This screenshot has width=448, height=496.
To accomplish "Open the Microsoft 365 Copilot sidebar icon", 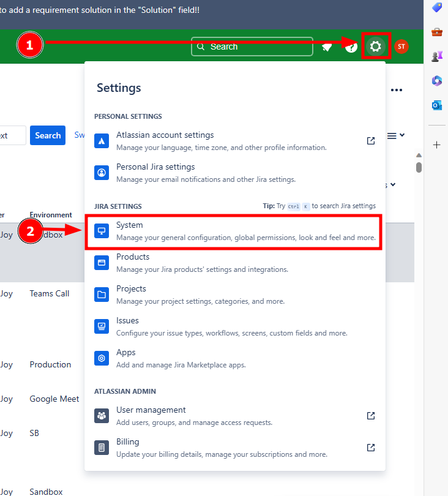I will (437, 81).
